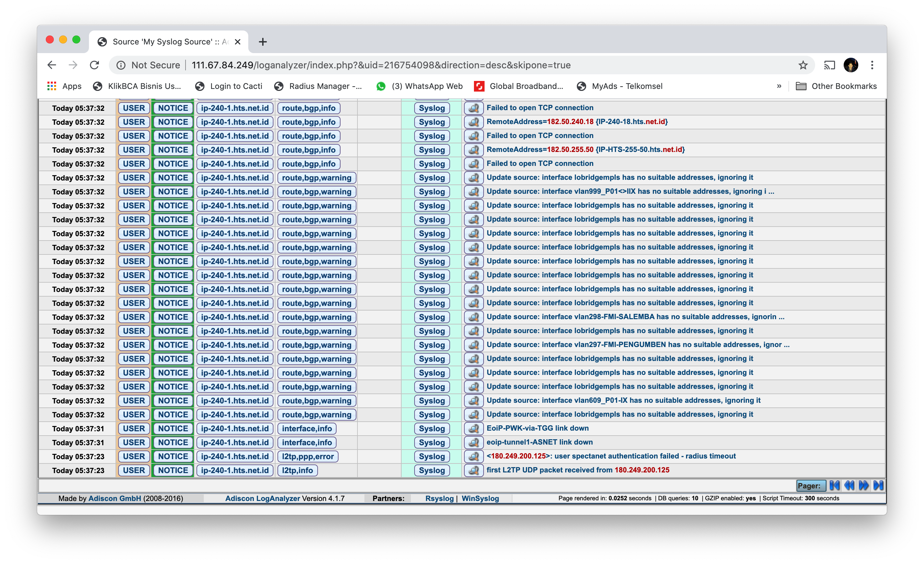Go to next page pager icon

pyautogui.click(x=864, y=486)
